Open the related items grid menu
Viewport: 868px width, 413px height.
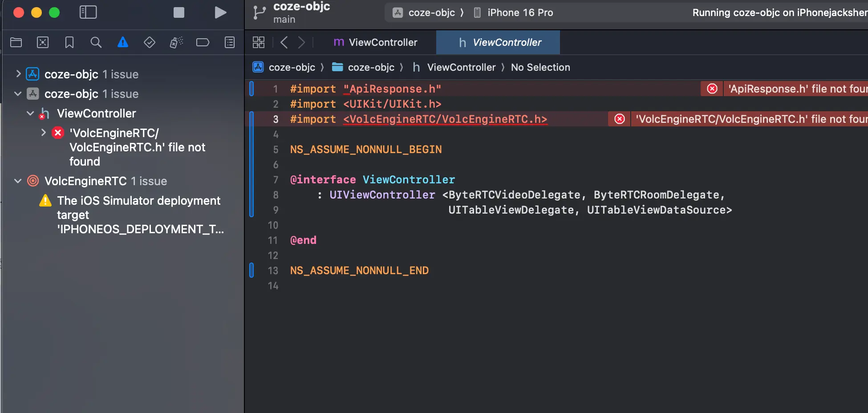[x=259, y=42]
